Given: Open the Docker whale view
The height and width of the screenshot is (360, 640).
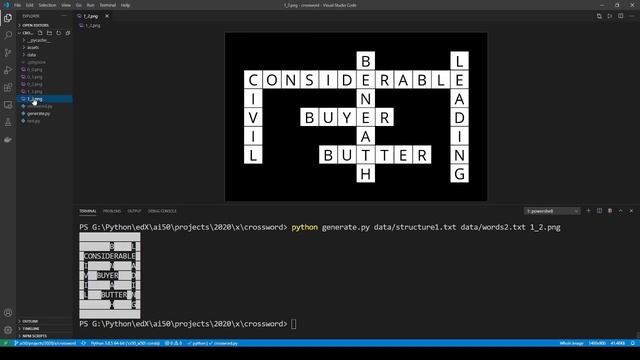Looking at the screenshot, I should coord(8,140).
